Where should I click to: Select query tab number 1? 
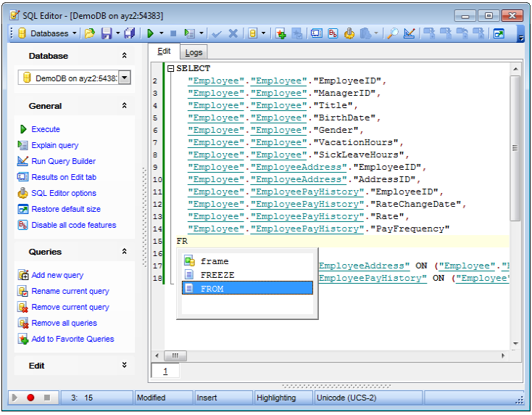[165, 371]
